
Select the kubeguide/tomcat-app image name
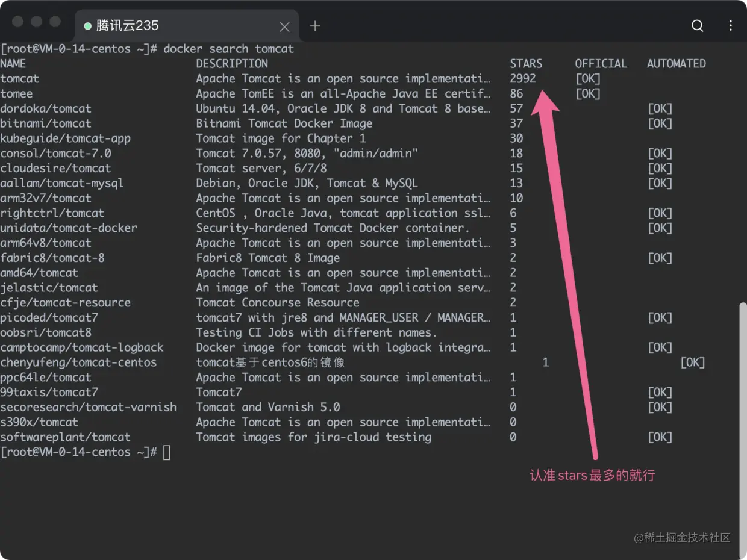(65, 138)
